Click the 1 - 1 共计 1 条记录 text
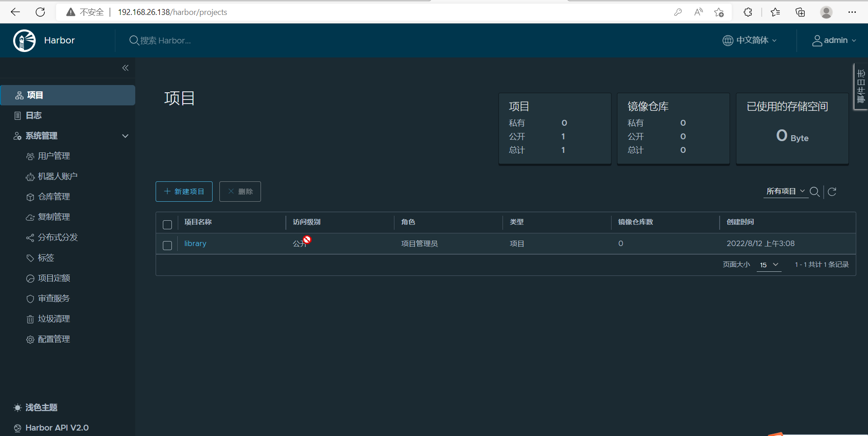Viewport: 868px width, 436px height. click(822, 265)
